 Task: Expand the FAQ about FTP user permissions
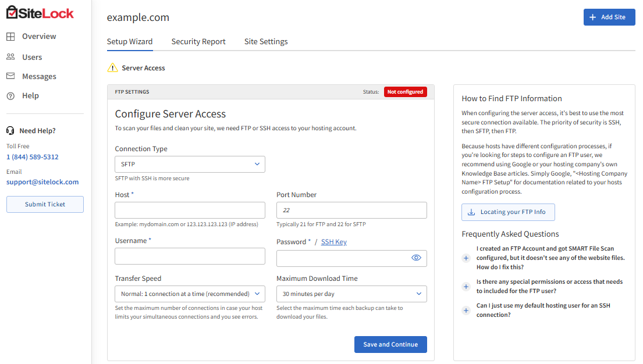[x=466, y=286]
